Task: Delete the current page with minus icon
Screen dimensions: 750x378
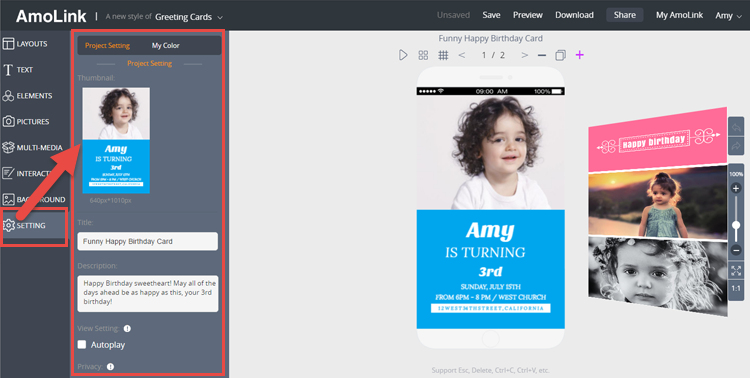Action: 541,56
